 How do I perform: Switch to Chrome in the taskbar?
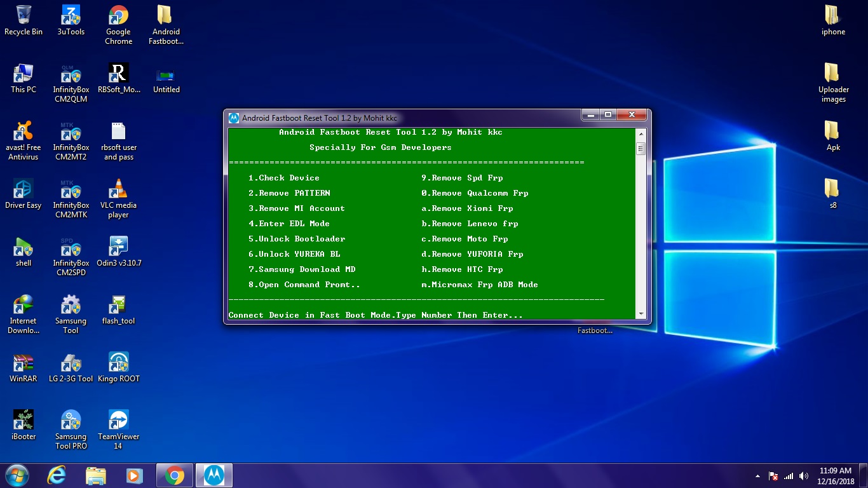point(174,475)
